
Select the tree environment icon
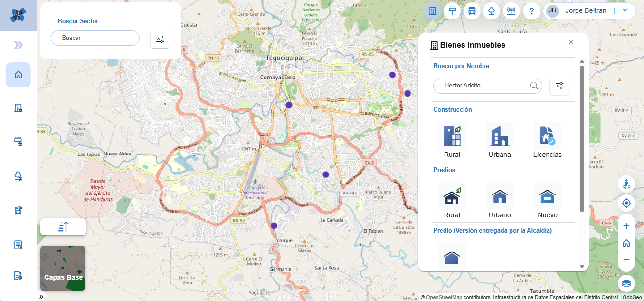click(x=492, y=11)
